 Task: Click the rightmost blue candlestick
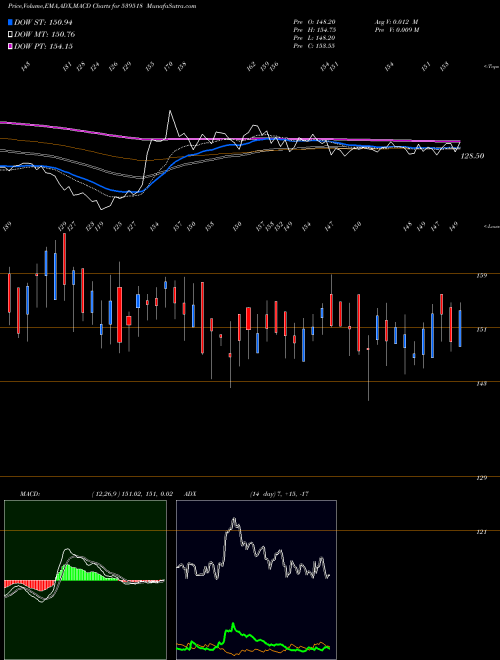[x=460, y=328]
